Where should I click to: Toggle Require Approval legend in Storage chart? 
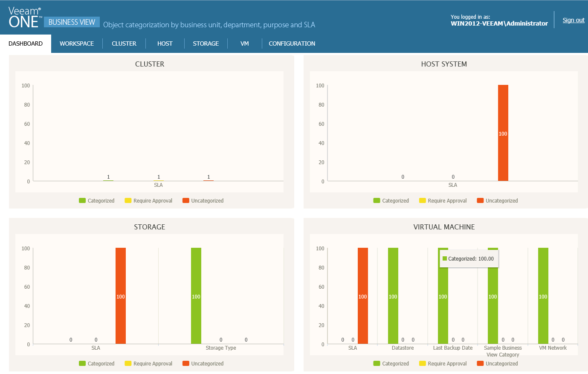click(148, 364)
